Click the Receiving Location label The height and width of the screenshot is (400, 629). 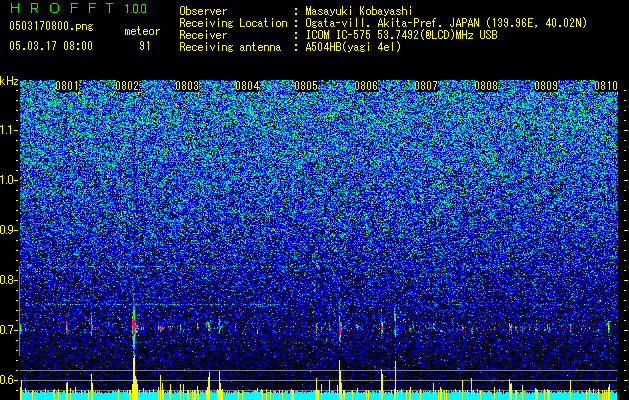point(233,23)
